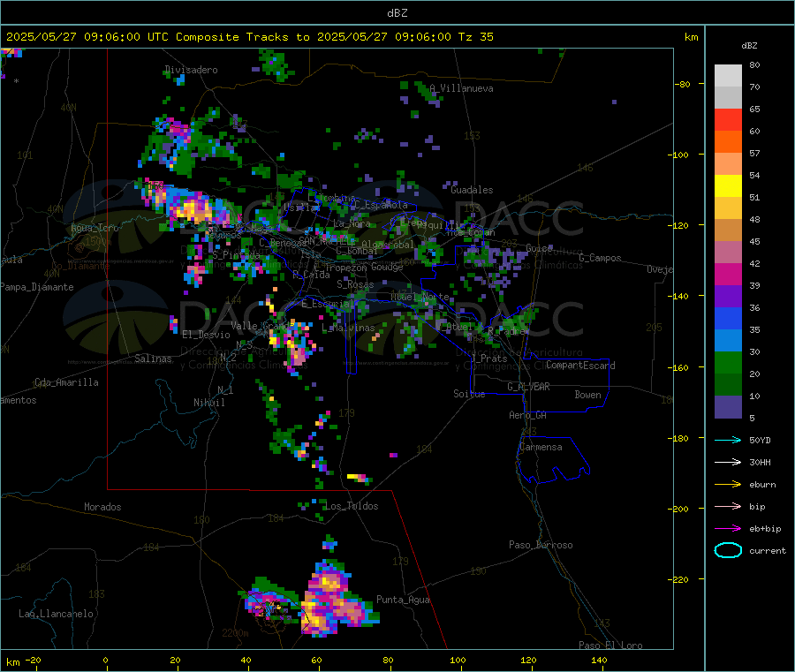This screenshot has width=795, height=672.
Task: Click the 'Cda_Amarilla' map label
Action: pos(66,382)
